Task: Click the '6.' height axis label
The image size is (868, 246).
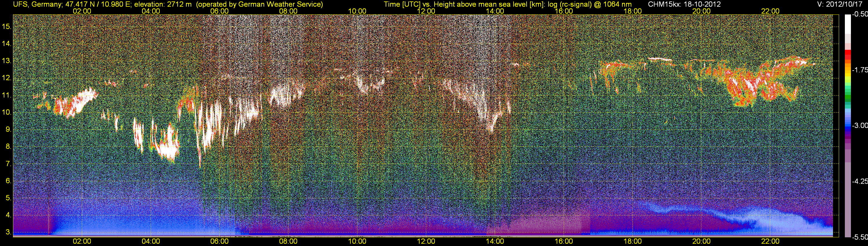Action: point(8,181)
